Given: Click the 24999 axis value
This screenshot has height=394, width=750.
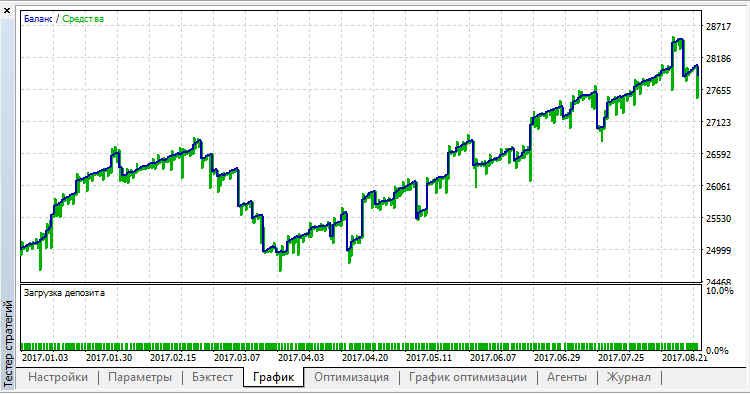Looking at the screenshot, I should (x=718, y=251).
